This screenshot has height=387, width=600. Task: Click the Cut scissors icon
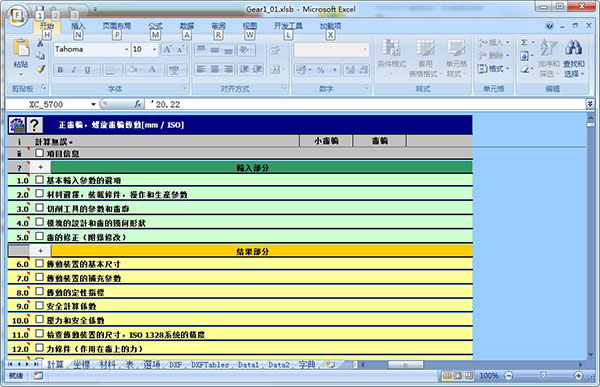click(x=40, y=44)
